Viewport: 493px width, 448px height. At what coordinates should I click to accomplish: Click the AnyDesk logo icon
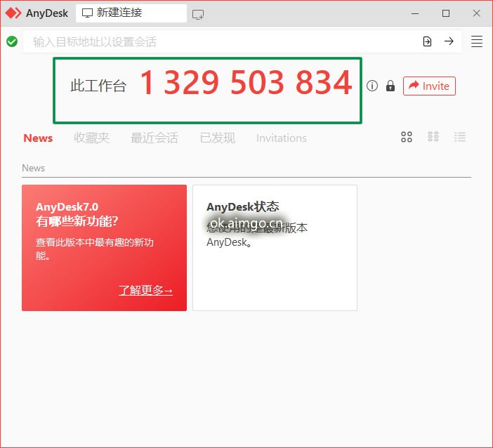tap(13, 13)
